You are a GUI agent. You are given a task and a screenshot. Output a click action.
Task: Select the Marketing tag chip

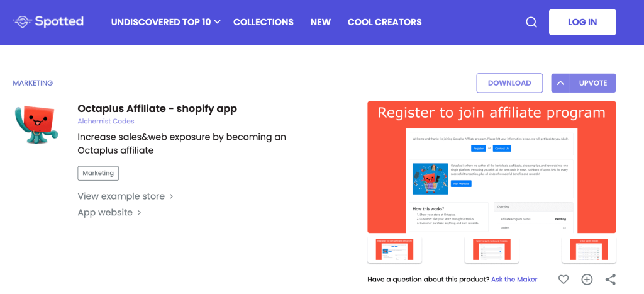(x=98, y=173)
